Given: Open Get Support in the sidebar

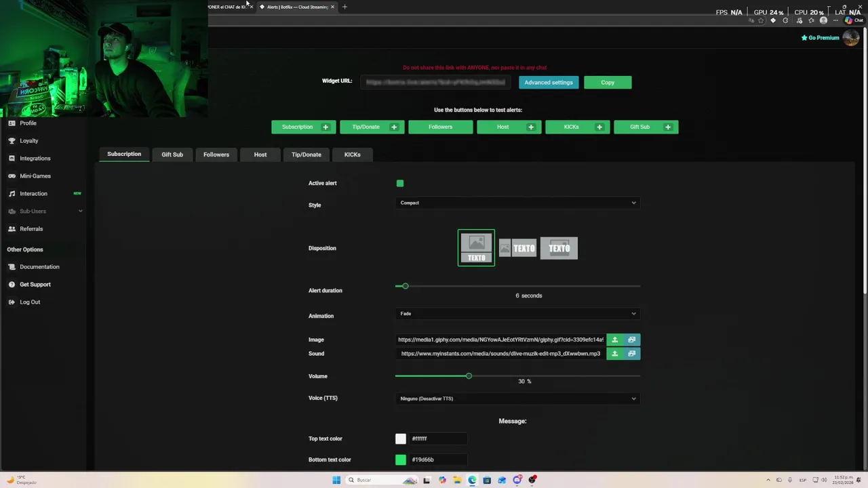Looking at the screenshot, I should pos(35,285).
